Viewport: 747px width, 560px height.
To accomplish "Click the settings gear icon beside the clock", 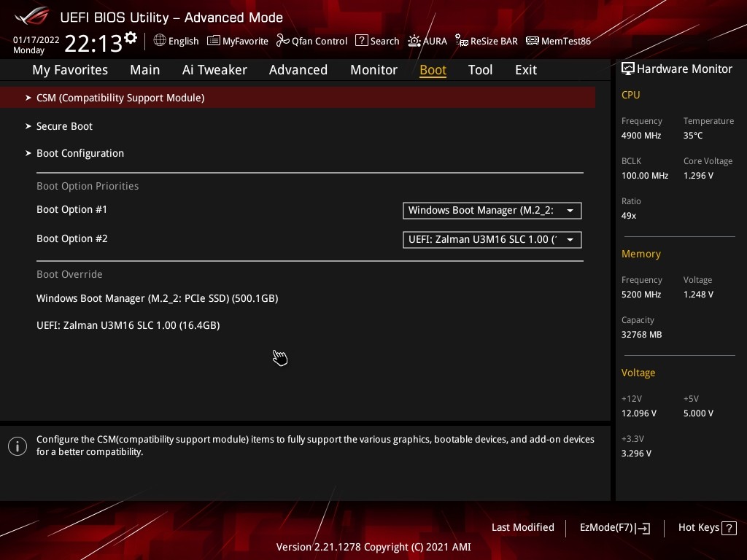I will click(x=131, y=37).
